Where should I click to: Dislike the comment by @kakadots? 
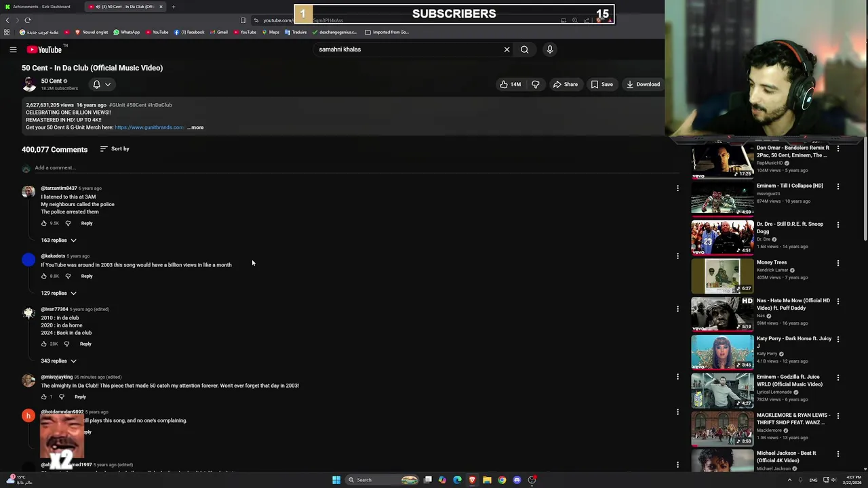pos(68,277)
